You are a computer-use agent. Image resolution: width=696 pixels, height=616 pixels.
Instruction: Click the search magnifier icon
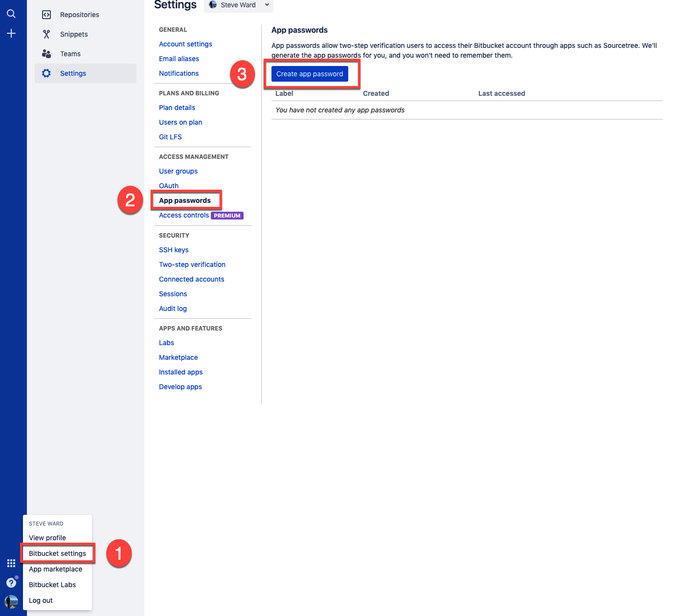[x=11, y=14]
